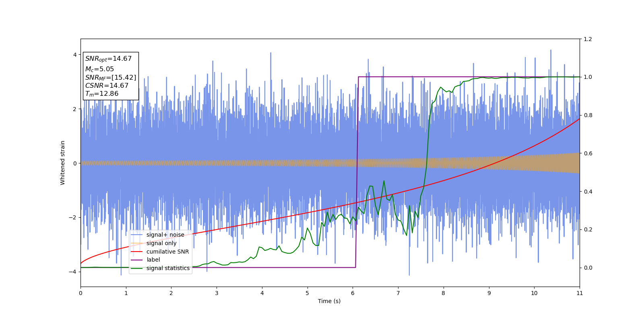644x322 pixels.
Task: Click the SNRopt=14.67 annotation text
Action: pyautogui.click(x=108, y=59)
